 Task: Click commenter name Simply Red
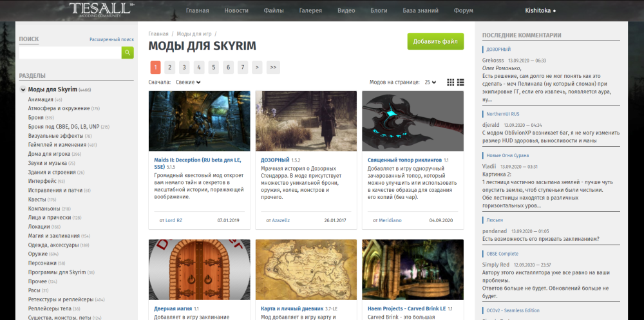496,265
